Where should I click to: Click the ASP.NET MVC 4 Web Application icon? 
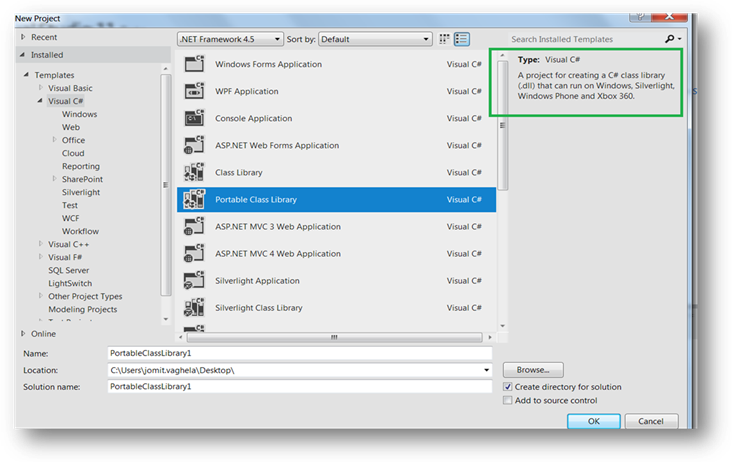point(194,253)
